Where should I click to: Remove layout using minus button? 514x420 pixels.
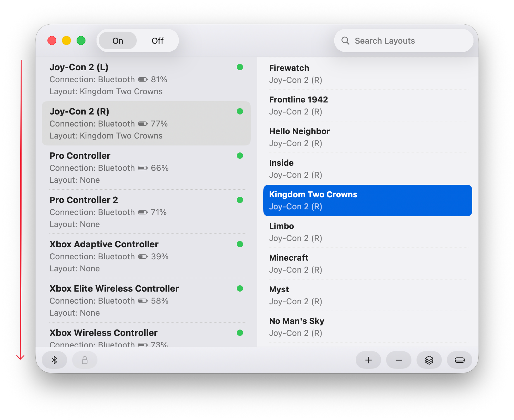pyautogui.click(x=399, y=360)
